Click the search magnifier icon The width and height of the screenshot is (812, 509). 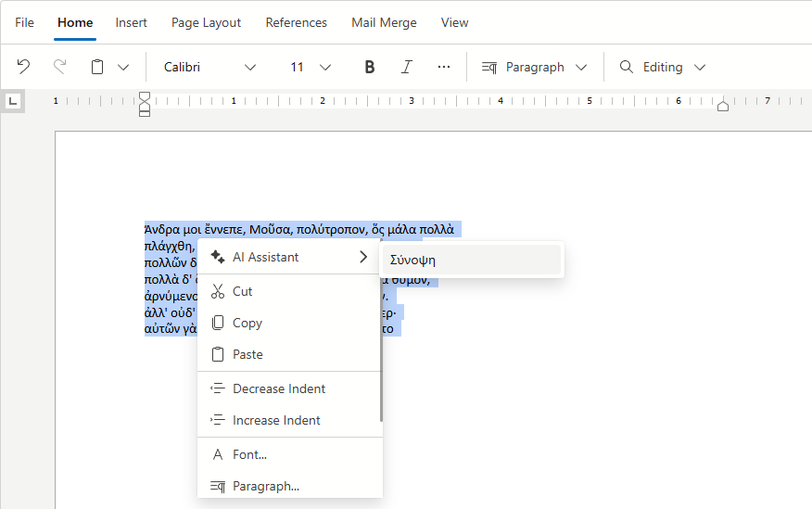pos(626,67)
